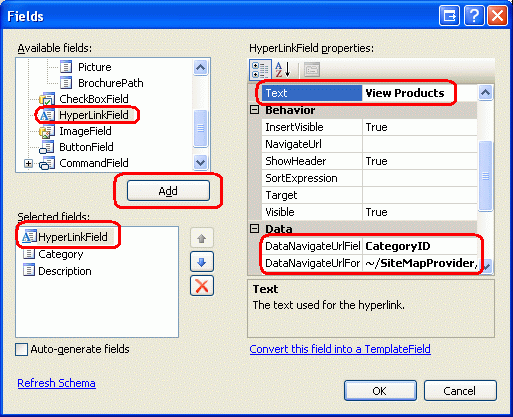Sort properties alphabetically
This screenshot has width=513, height=417.
coord(282,70)
